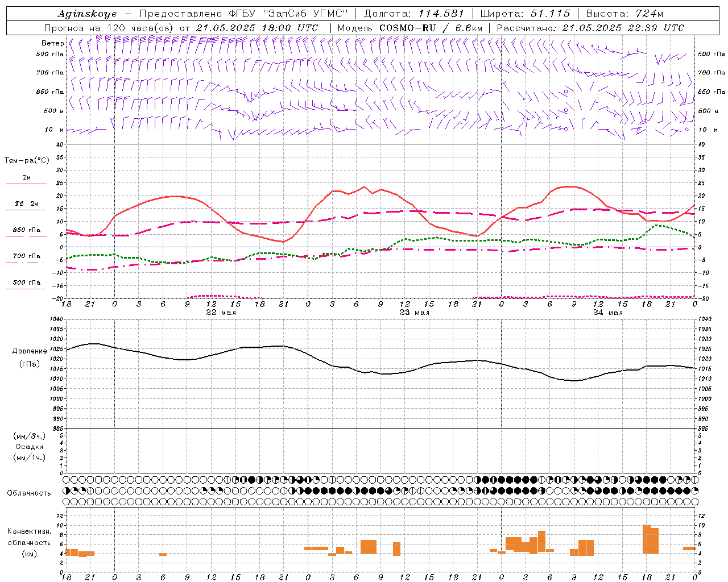Select the text 'Предоставлено ФГБУ "ЗапСиб УГМС"'
This screenshot has height=582, width=728.
pyautogui.click(x=244, y=14)
